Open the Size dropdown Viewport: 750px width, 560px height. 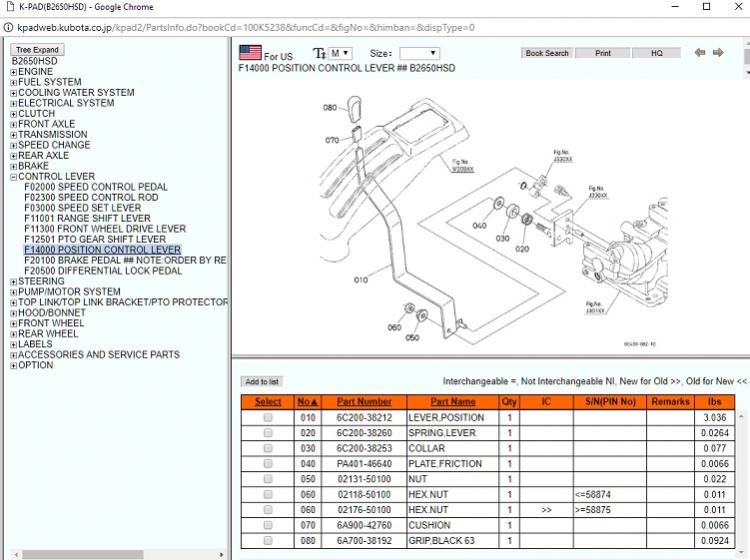coord(419,53)
